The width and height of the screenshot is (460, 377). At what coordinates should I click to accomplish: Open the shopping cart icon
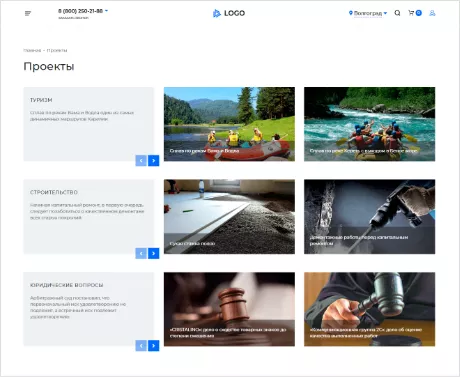[415, 13]
